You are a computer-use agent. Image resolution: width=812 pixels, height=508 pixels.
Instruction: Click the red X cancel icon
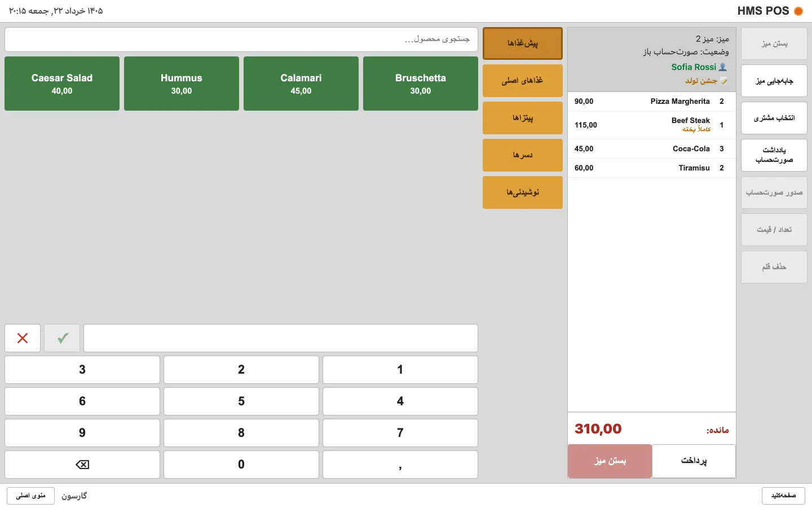tap(23, 338)
